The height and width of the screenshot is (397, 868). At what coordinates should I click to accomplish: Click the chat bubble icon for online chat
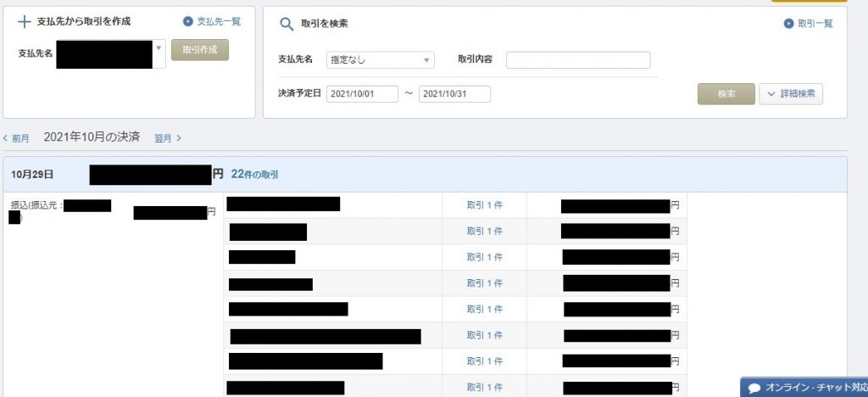(x=754, y=388)
